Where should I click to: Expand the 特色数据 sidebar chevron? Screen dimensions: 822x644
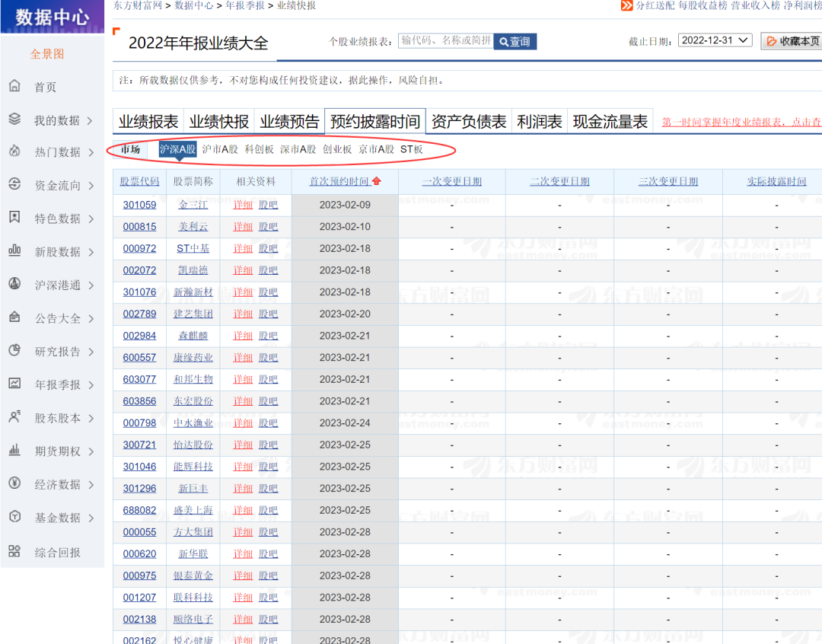91,218
